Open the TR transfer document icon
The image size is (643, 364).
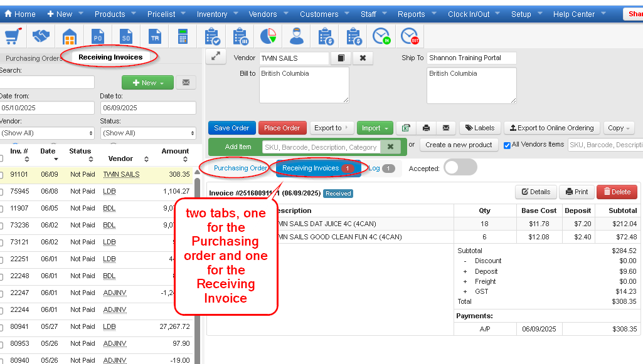pos(154,36)
